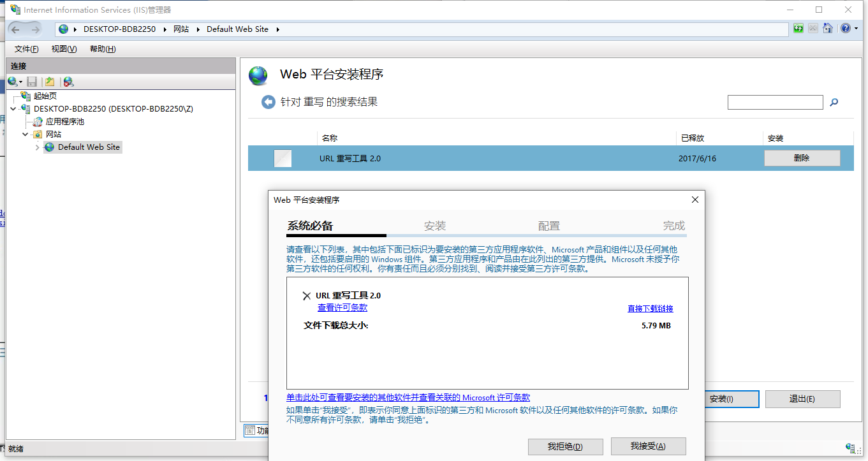868x461 pixels.
Task: Click the features view icon at bottom tab
Action: pyautogui.click(x=249, y=430)
